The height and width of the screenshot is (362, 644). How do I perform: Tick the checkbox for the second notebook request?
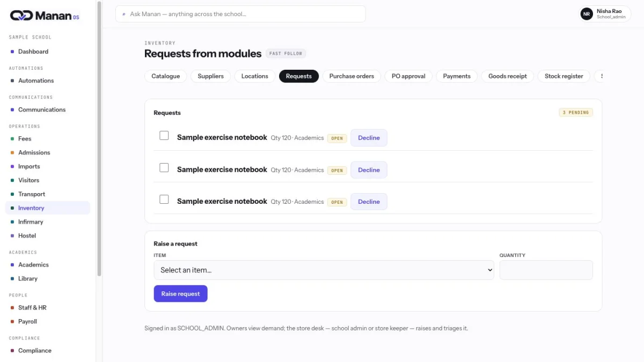(x=164, y=168)
